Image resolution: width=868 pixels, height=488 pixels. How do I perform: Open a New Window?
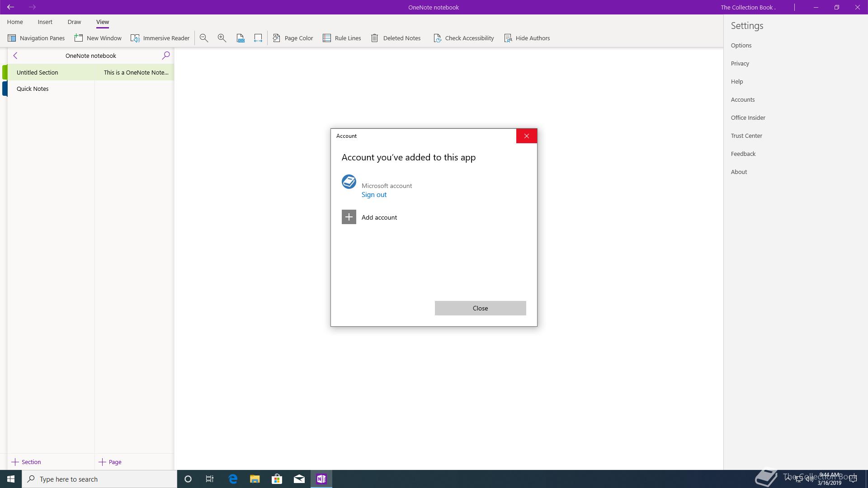[98, 38]
